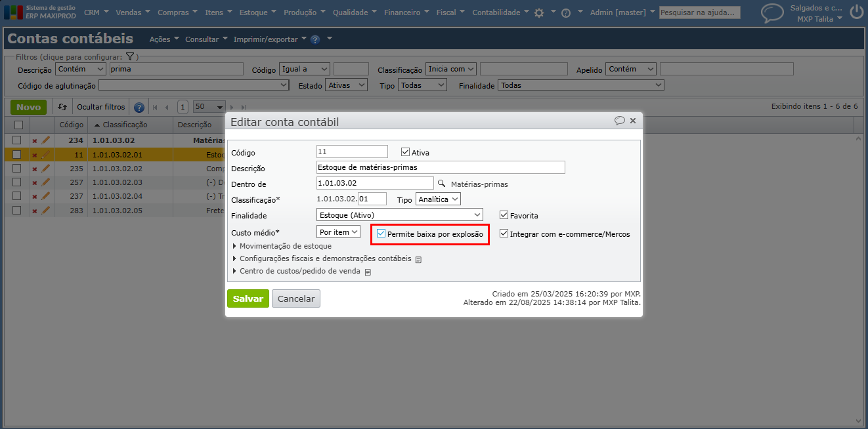Edit row with code 235
The width and height of the screenshot is (868, 429).
point(45,169)
